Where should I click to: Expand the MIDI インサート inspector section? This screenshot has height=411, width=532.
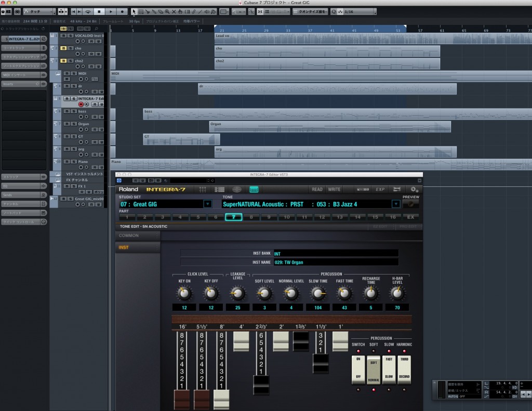[x=24, y=75]
